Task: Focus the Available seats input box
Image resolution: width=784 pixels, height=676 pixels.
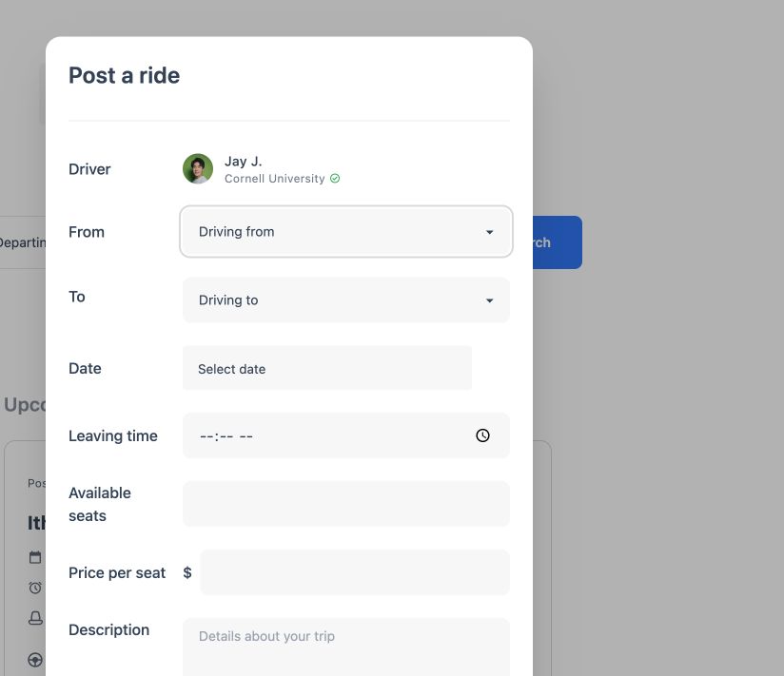Action: (x=346, y=504)
